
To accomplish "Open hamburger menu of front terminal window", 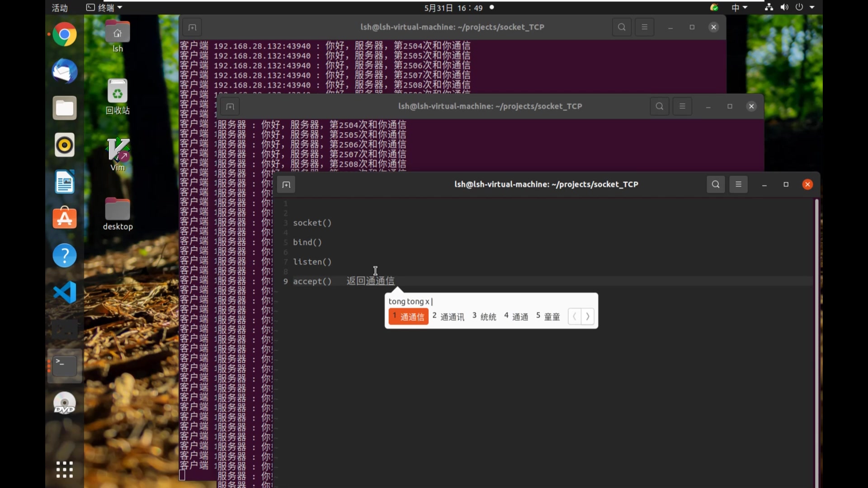I will (738, 184).
